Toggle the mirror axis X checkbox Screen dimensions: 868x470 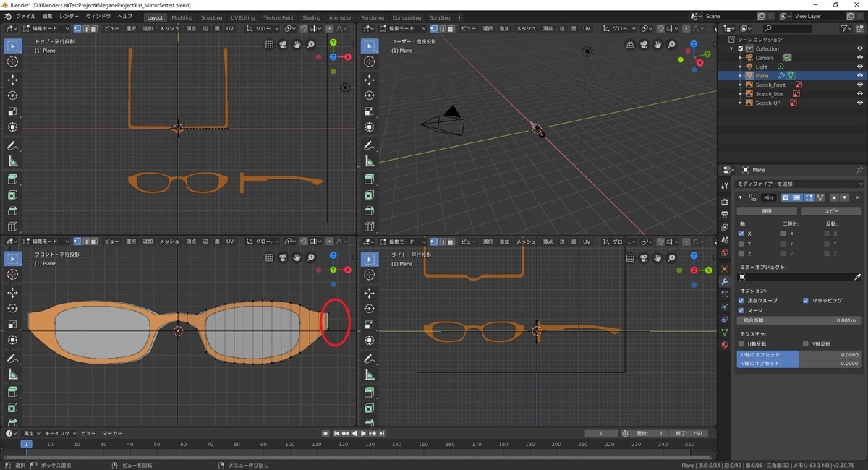coord(741,234)
